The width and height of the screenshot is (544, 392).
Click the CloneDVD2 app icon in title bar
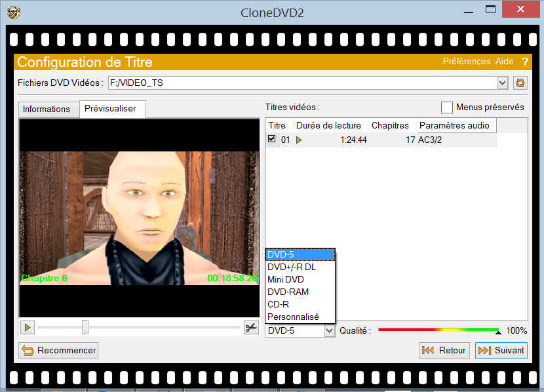point(14,12)
